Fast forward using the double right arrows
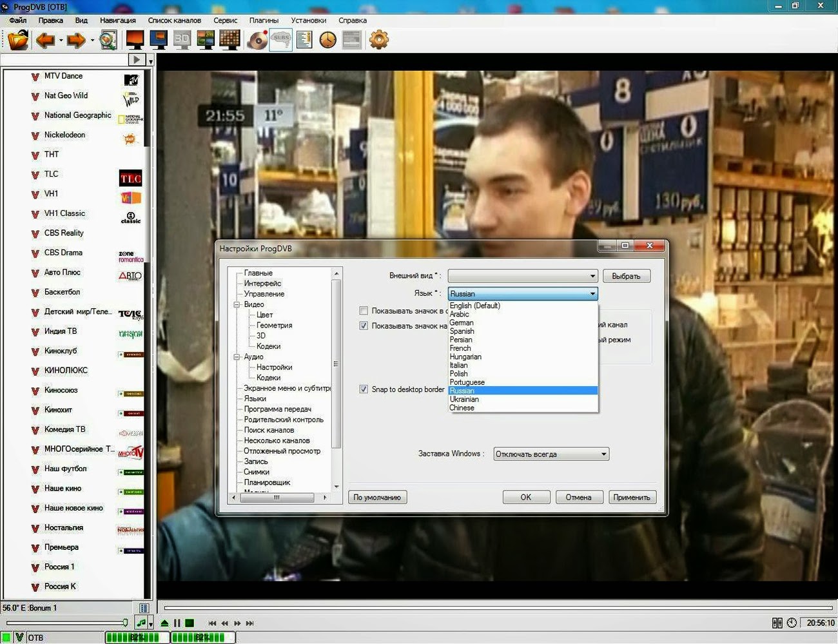The image size is (838, 644). click(237, 623)
